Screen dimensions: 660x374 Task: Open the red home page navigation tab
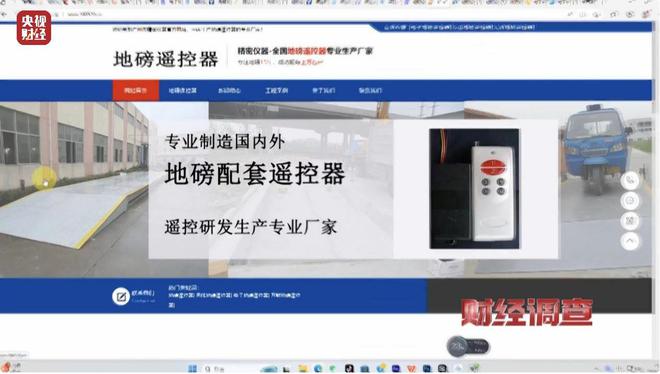point(136,90)
